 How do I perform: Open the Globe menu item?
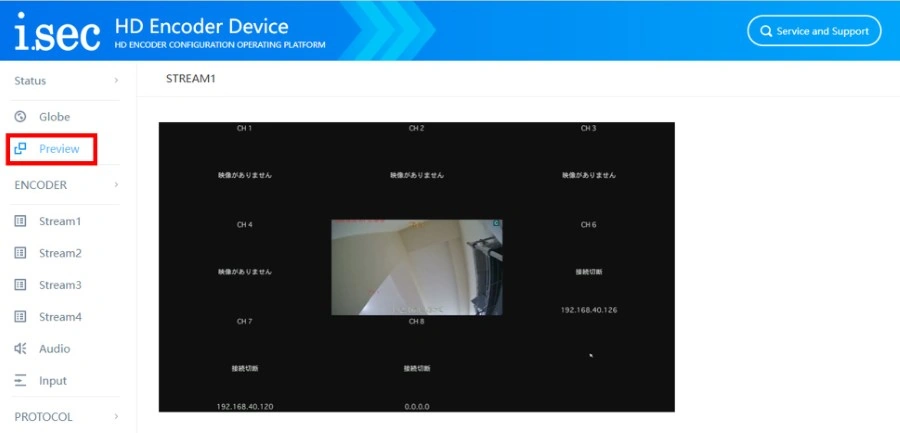(x=55, y=117)
